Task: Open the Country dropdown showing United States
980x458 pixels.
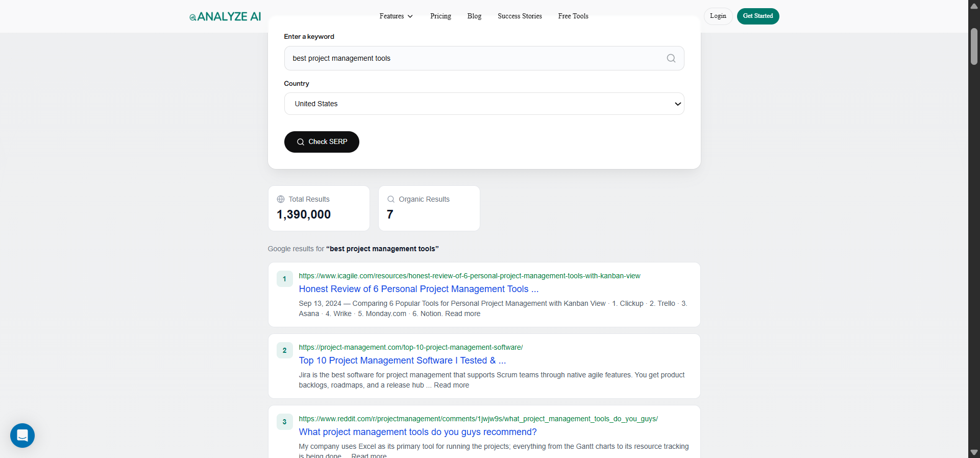Action: [484, 104]
